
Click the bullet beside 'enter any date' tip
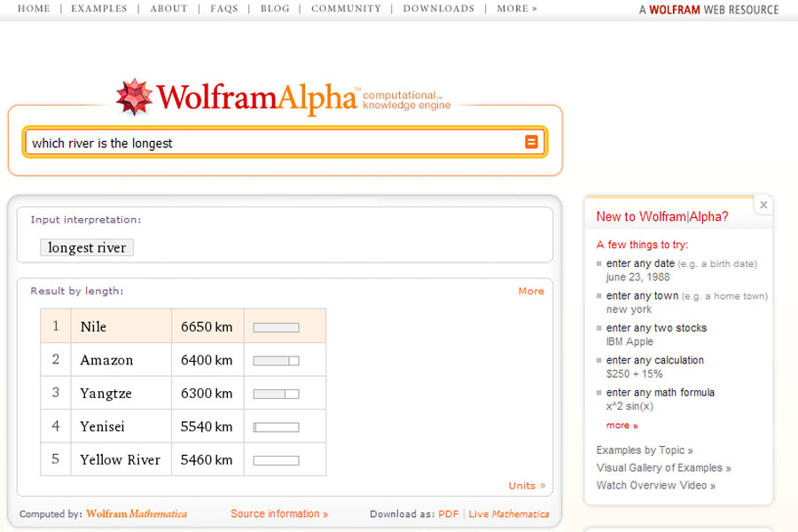pos(601,263)
